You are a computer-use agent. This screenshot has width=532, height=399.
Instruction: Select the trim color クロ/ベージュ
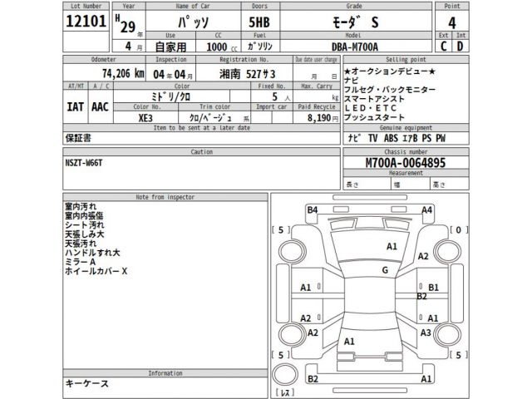click(210, 118)
